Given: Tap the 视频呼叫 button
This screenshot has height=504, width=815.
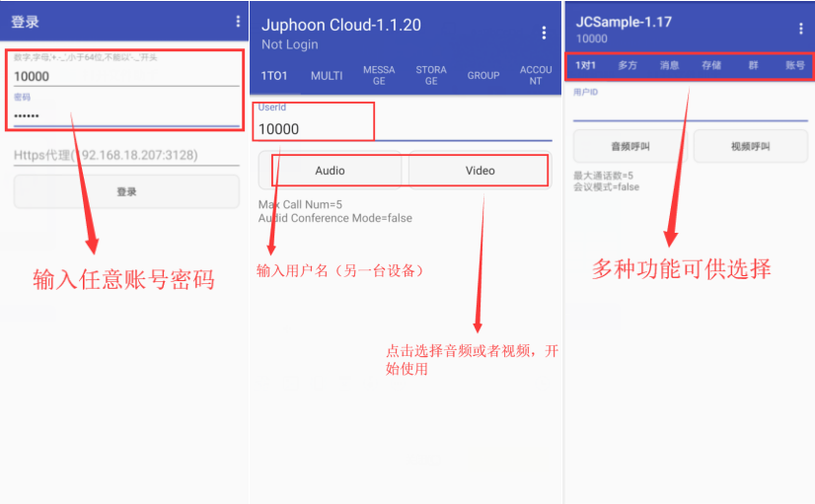Looking at the screenshot, I should point(751,147).
